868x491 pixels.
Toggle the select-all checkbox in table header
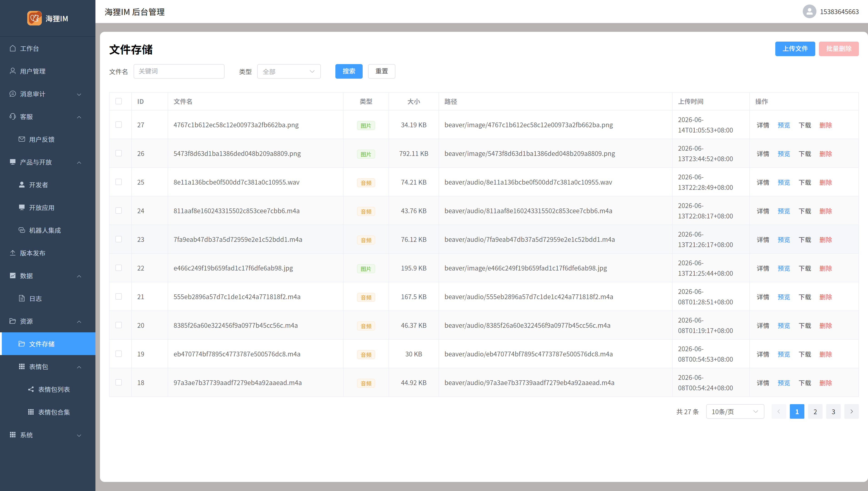coord(119,101)
